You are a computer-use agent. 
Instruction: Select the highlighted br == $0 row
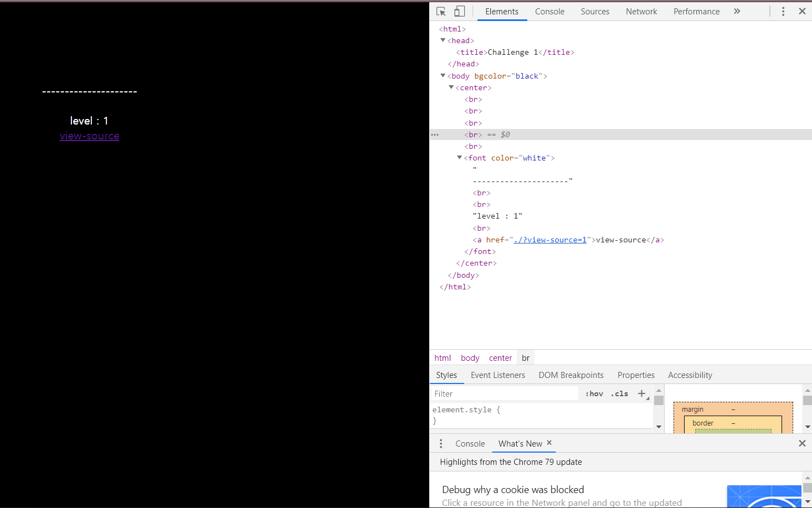tap(620, 134)
